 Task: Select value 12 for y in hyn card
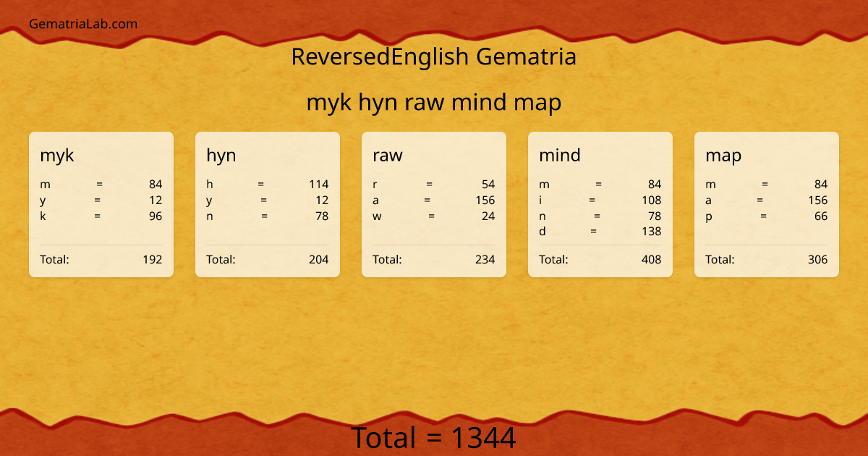322,200
